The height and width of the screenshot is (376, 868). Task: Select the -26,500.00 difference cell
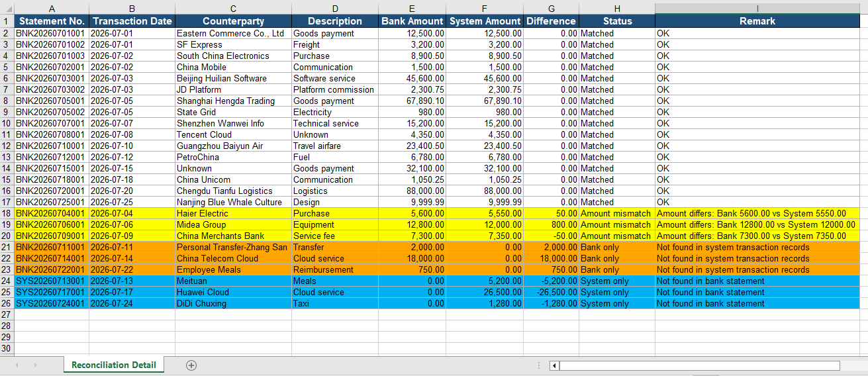click(552, 292)
